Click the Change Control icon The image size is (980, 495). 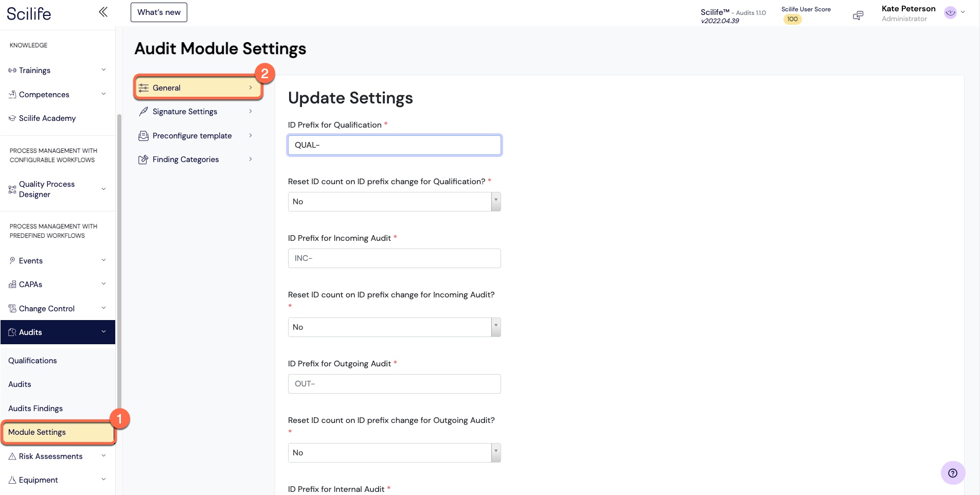click(12, 308)
